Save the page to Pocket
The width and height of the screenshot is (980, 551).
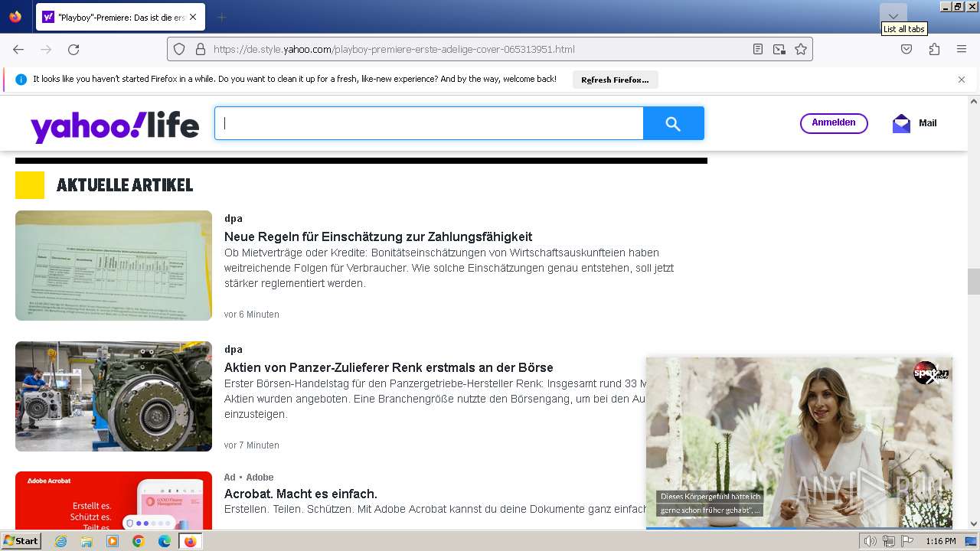tap(906, 49)
